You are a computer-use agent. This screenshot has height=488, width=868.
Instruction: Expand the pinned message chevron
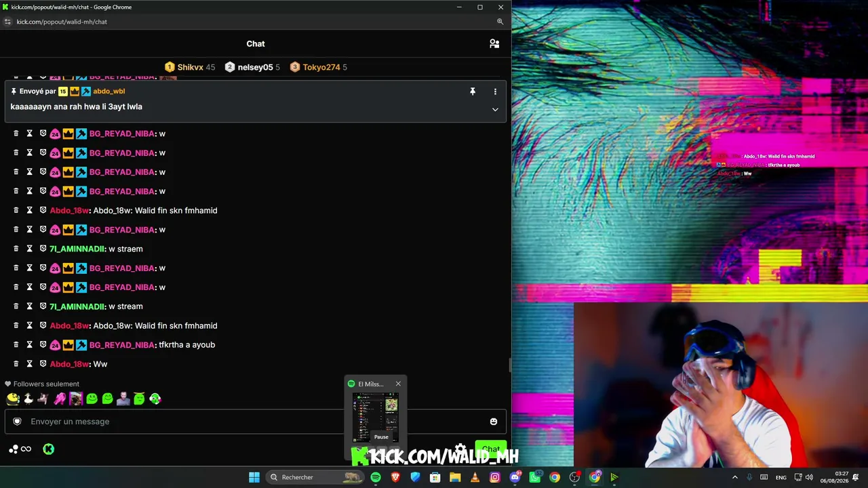(x=495, y=110)
